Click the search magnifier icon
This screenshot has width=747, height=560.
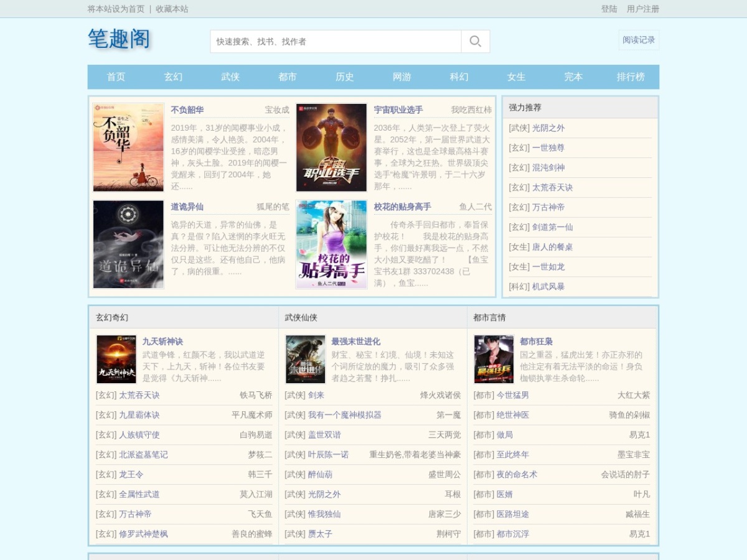tap(476, 42)
